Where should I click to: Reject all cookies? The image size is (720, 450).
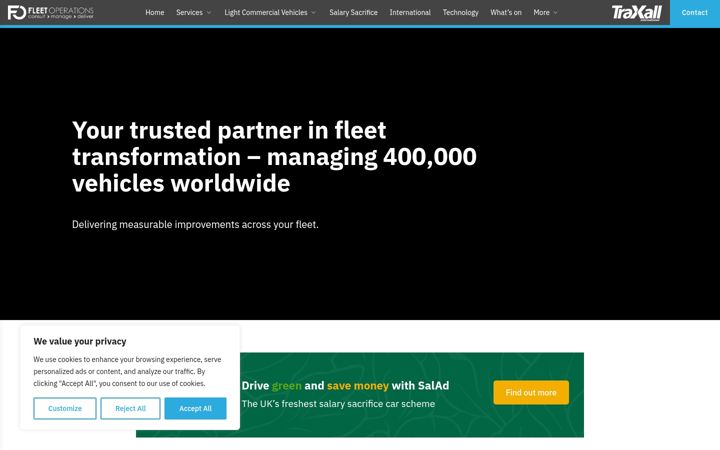(130, 408)
